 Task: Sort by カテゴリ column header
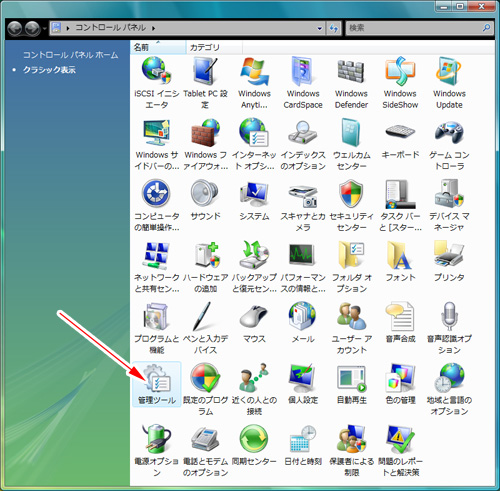point(214,47)
